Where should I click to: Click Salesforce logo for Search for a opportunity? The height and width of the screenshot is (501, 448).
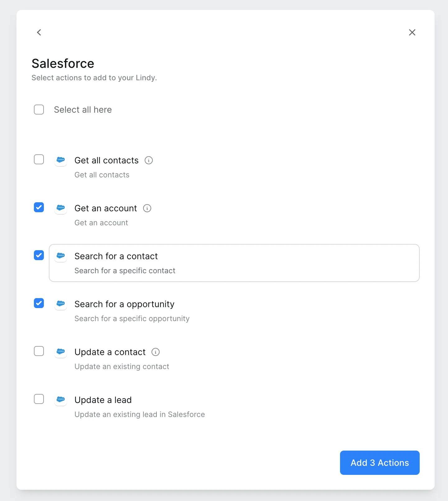click(61, 304)
